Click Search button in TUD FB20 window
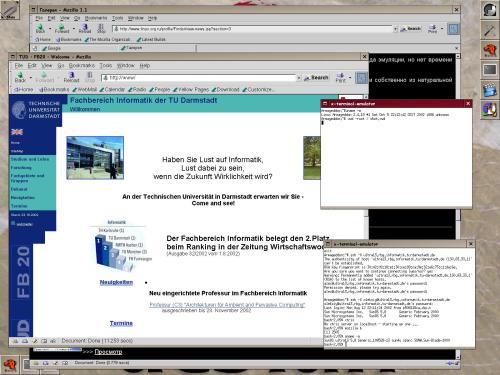This screenshot has width=500, height=375. point(316,78)
